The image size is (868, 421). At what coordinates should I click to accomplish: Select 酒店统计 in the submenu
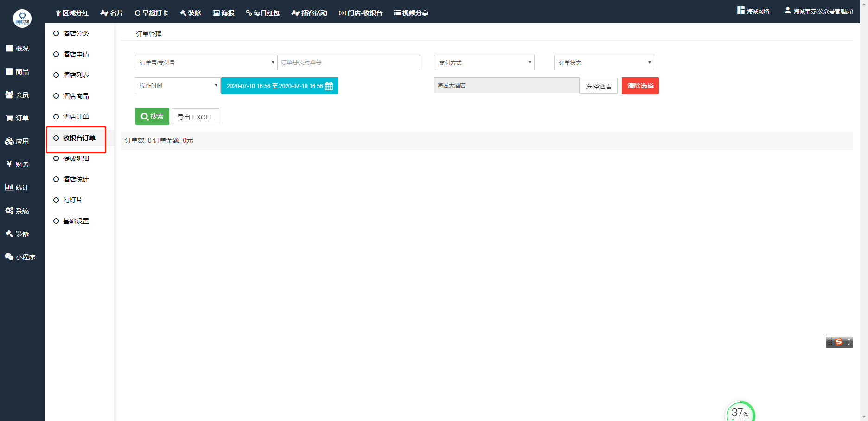[x=76, y=179]
